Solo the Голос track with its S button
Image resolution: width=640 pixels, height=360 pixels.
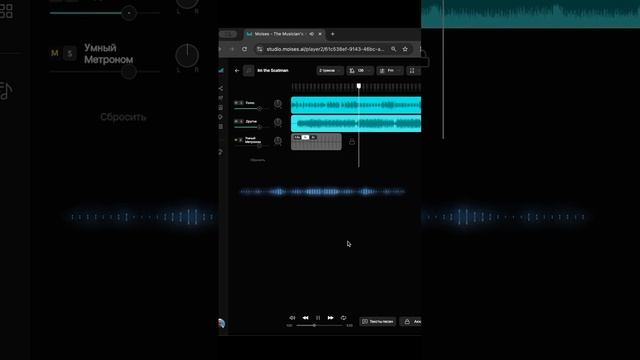click(241, 103)
